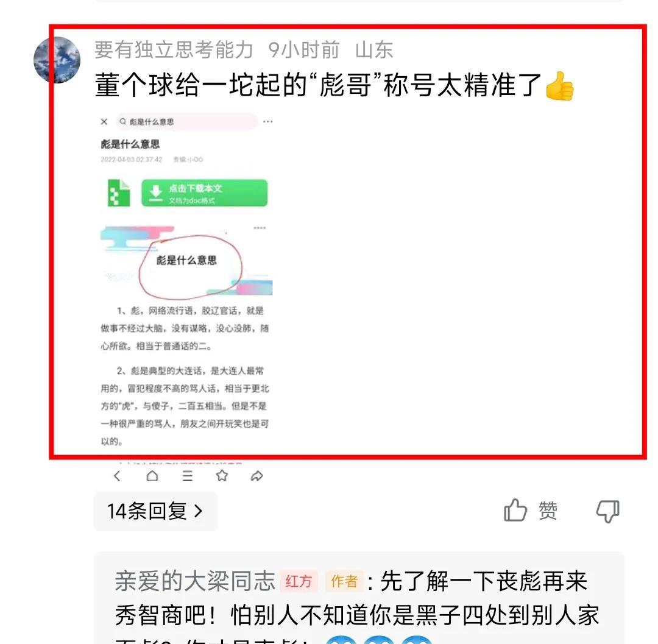Open replier 亲爱的大梁同志 profile
The width and height of the screenshot is (658, 644).
[x=195, y=581]
